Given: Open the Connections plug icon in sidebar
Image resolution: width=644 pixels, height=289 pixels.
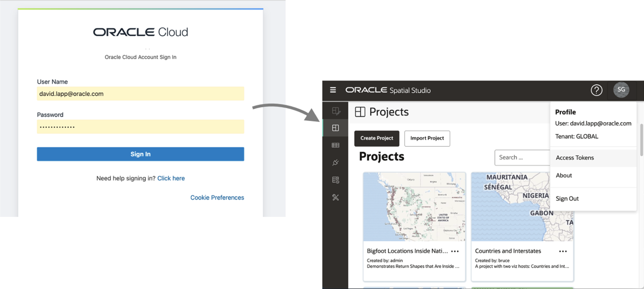Looking at the screenshot, I should (x=336, y=163).
